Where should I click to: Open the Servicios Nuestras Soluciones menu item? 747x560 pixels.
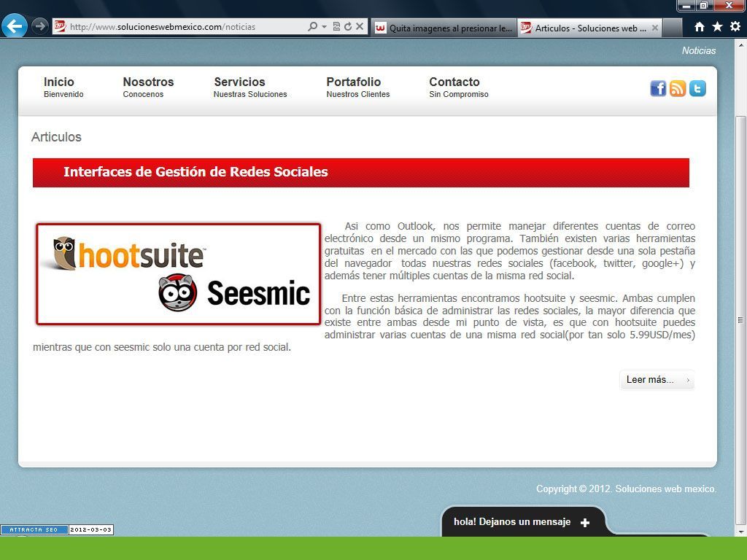point(250,87)
